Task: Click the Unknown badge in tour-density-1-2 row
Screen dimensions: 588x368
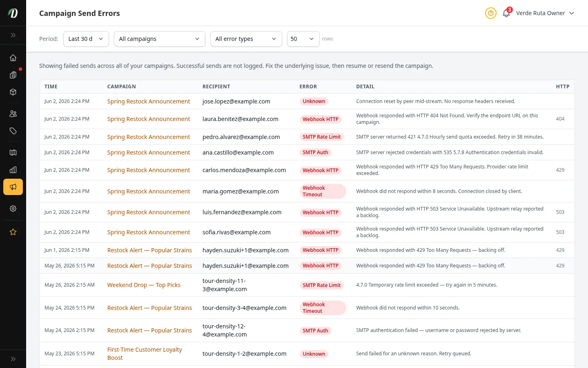Action: tap(314, 354)
